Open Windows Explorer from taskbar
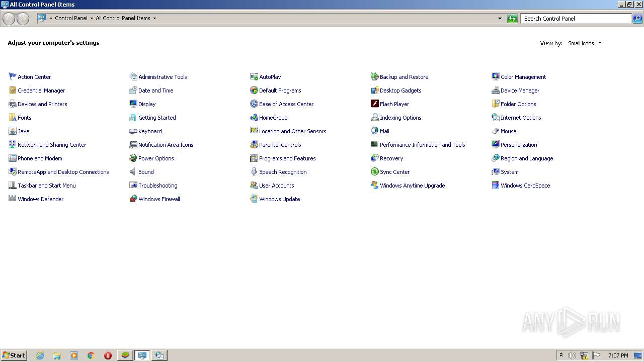Screen dimensions: 644x362 pyautogui.click(x=57, y=355)
